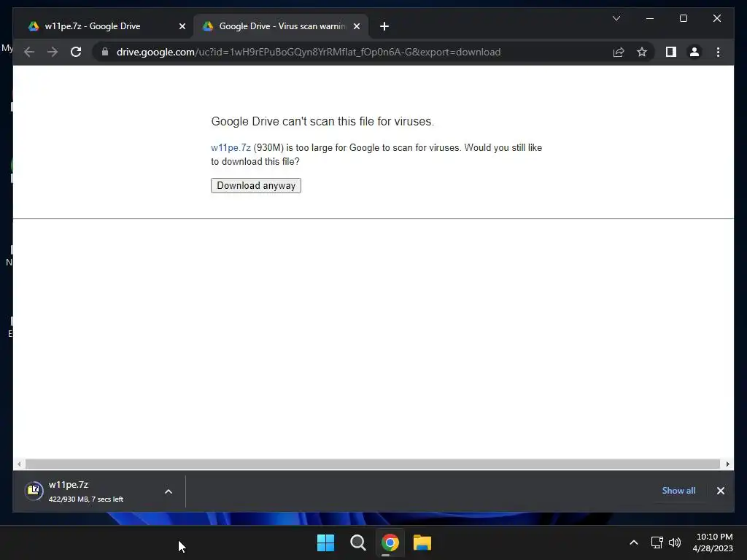The width and height of the screenshot is (747, 560).
Task: Click the Download anyway button
Action: click(x=256, y=185)
